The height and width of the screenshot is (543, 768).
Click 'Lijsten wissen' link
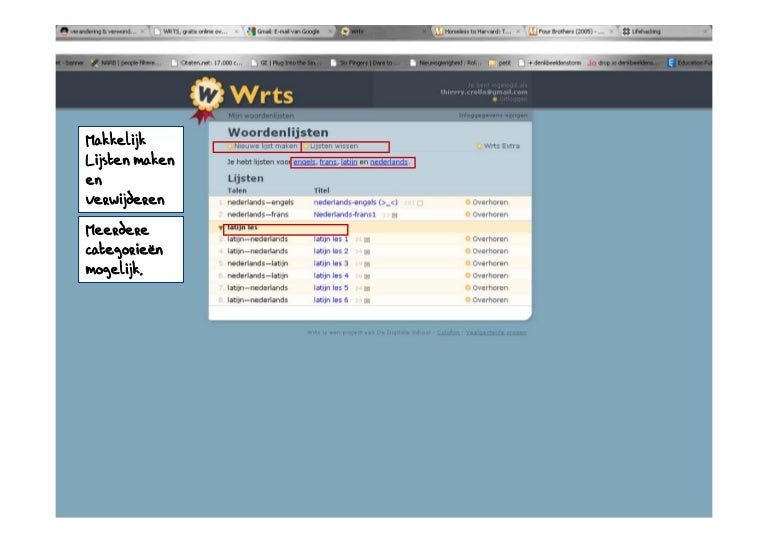(x=333, y=146)
